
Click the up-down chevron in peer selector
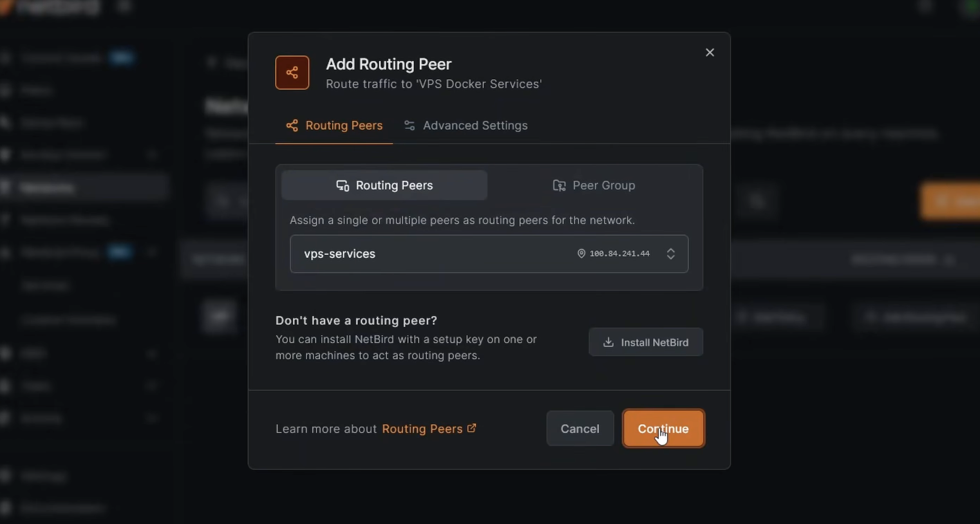670,254
